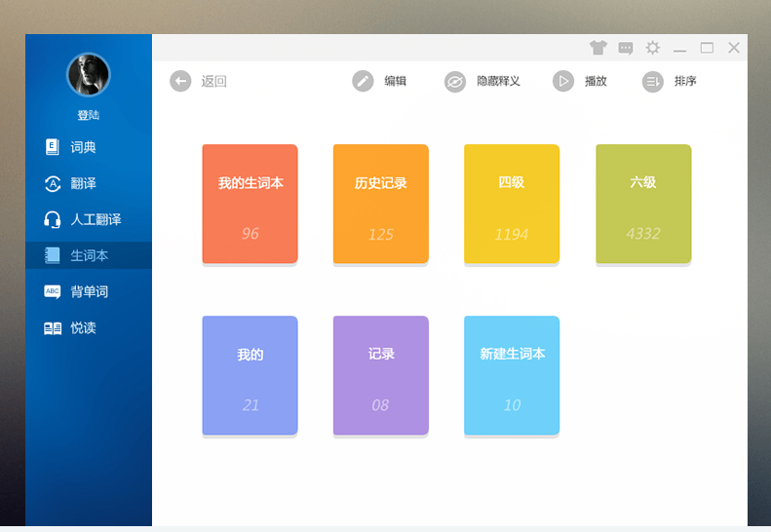Open the 四级 yellow wordbook card
771x532 pixels.
pyautogui.click(x=512, y=204)
